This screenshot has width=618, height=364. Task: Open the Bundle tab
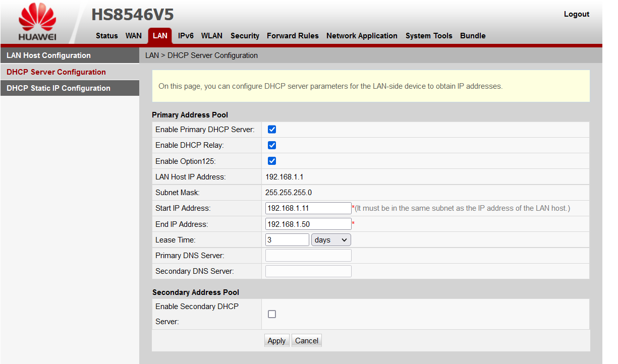coord(473,36)
